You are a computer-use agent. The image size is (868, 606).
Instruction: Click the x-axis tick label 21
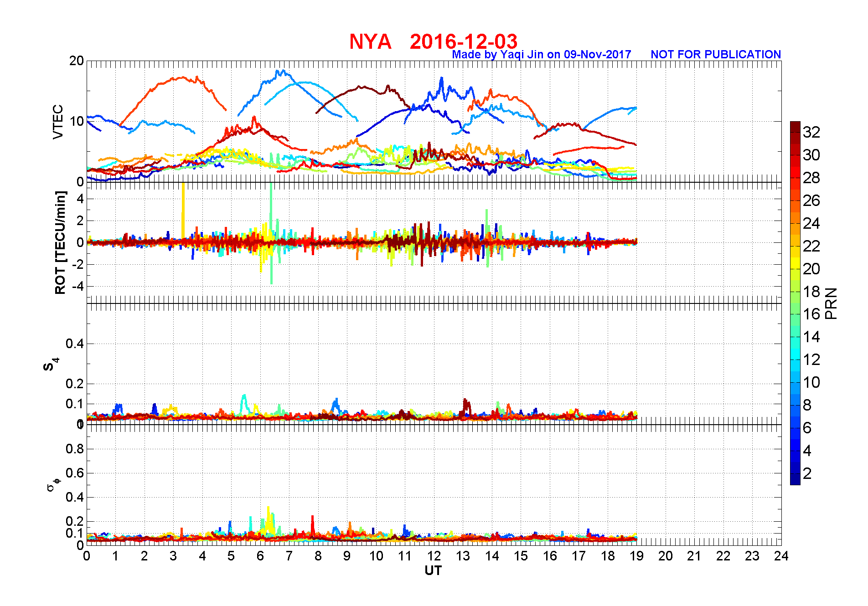695,556
